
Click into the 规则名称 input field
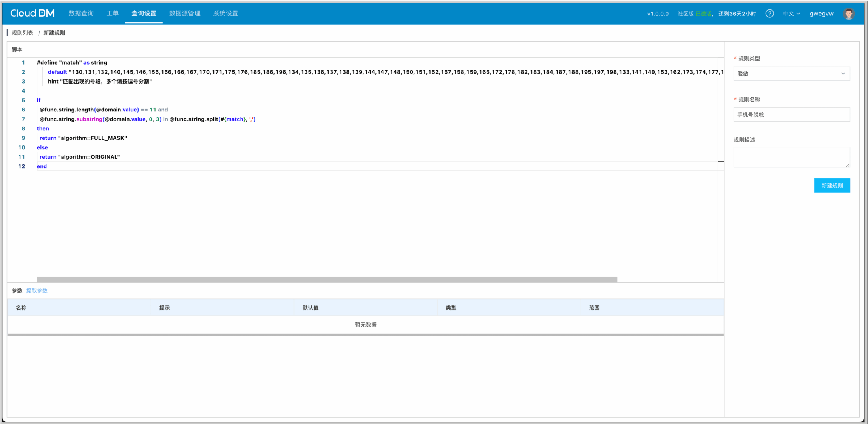click(791, 115)
